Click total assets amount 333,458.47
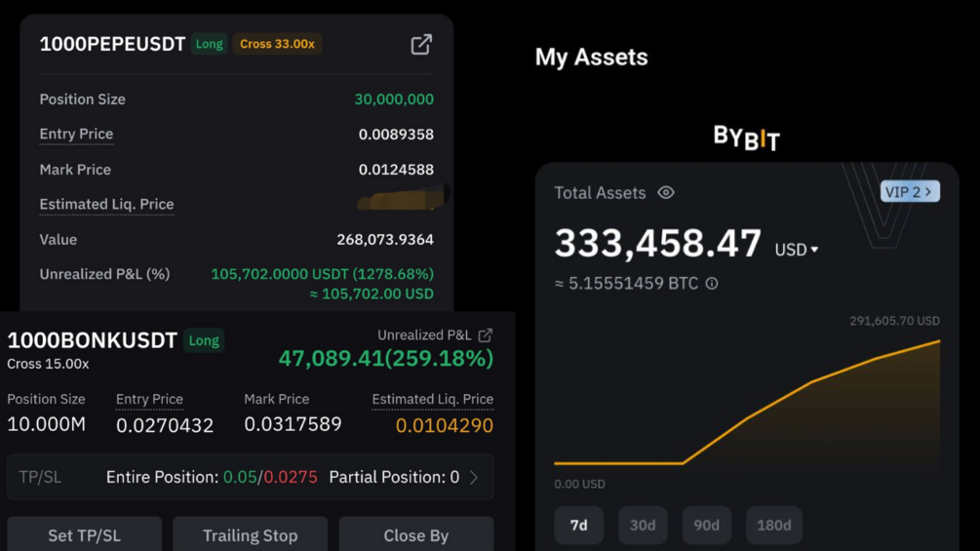The width and height of the screenshot is (980, 551). (x=658, y=243)
